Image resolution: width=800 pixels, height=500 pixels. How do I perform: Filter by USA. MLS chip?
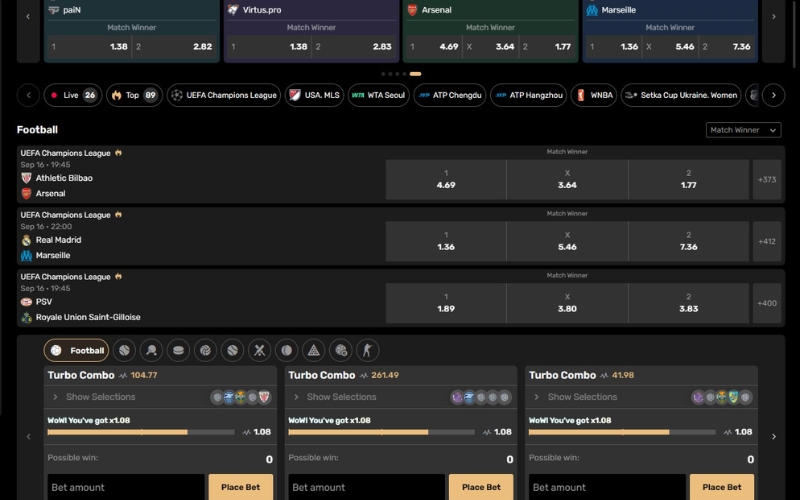coord(314,95)
